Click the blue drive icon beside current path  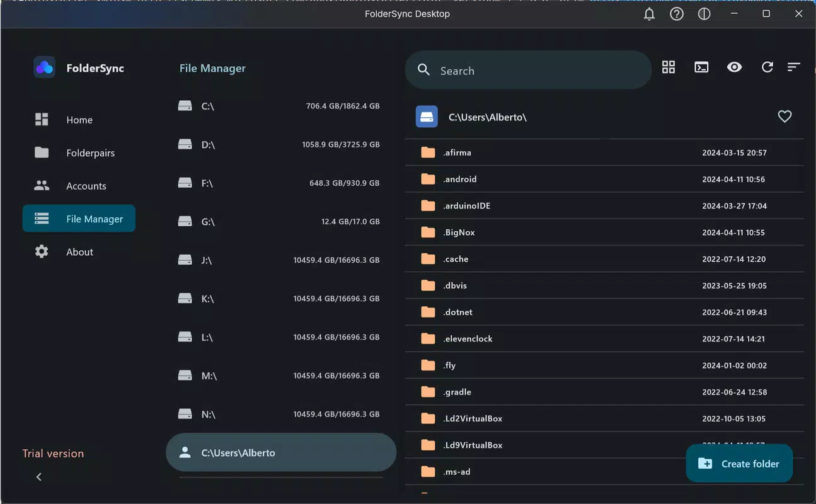click(427, 117)
